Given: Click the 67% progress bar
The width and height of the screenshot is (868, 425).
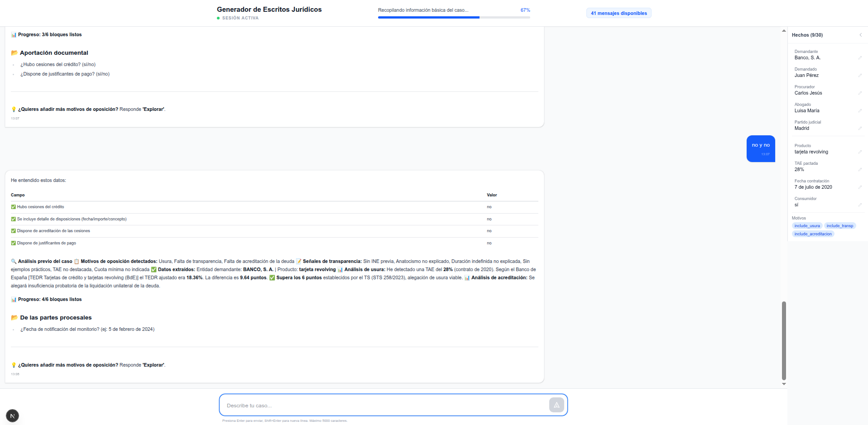Looking at the screenshot, I should click(x=454, y=17).
